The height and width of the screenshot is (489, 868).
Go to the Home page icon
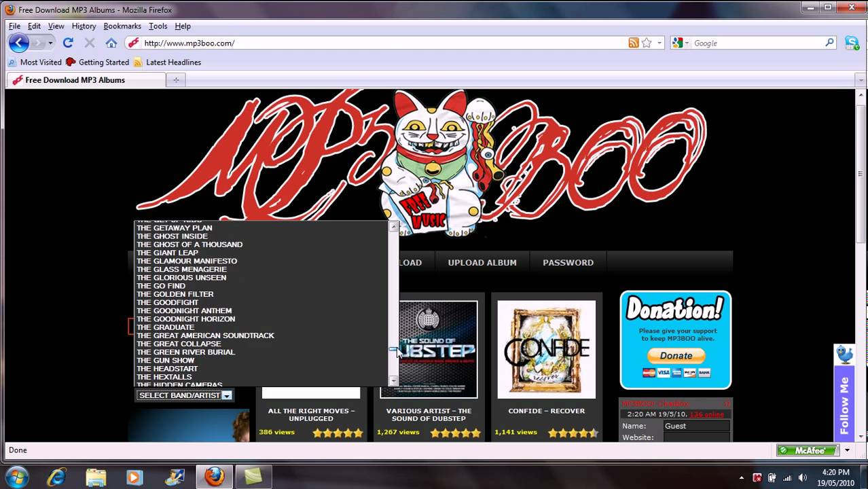point(111,43)
